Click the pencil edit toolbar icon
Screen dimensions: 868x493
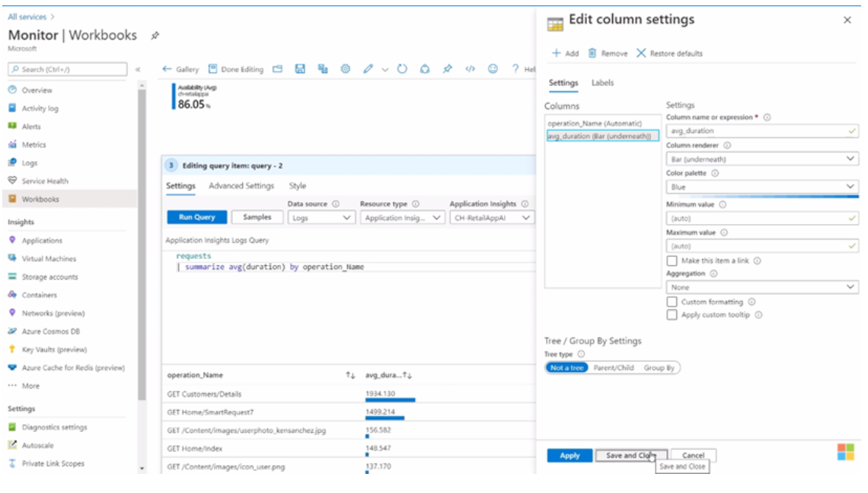368,69
